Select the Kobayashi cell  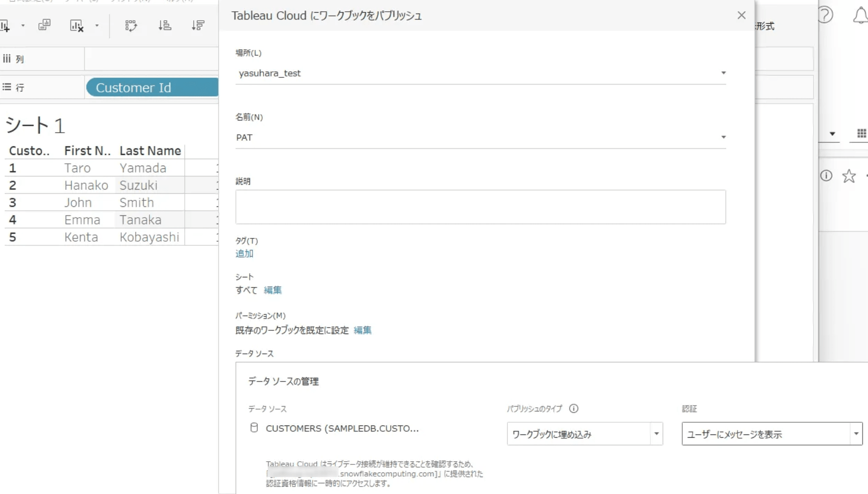coord(149,237)
